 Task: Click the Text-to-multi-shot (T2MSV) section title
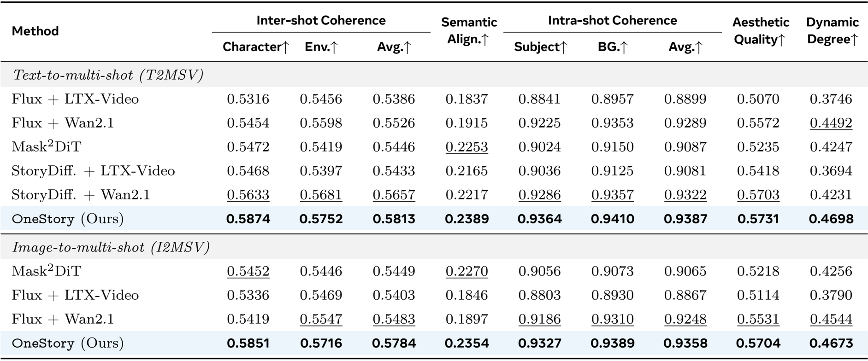coord(108,75)
